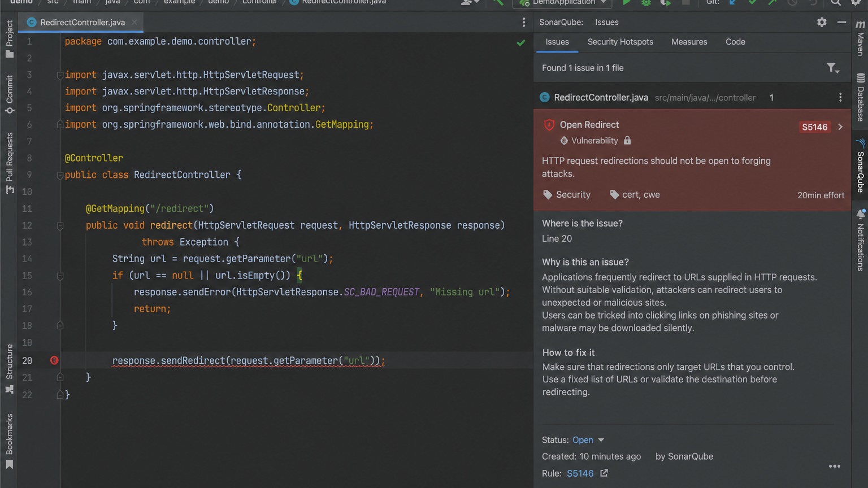Screen dimensions: 868x488
Task: Click the Security tag on the issue
Action: pyautogui.click(x=567, y=194)
